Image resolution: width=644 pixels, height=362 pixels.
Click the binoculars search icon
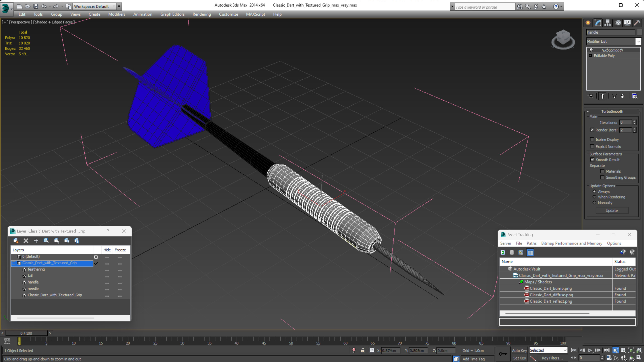coord(519,7)
